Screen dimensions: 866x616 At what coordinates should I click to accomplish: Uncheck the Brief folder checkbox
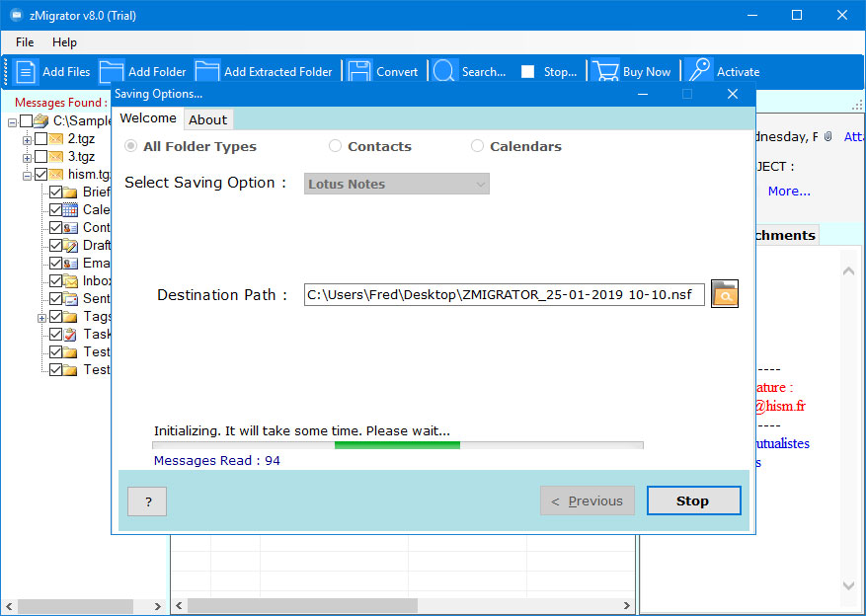[55, 192]
